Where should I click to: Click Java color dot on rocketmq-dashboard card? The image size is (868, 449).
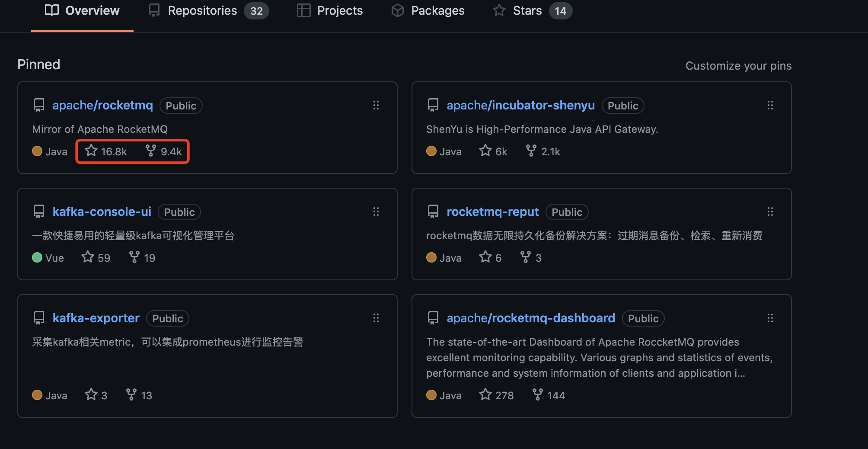(431, 395)
